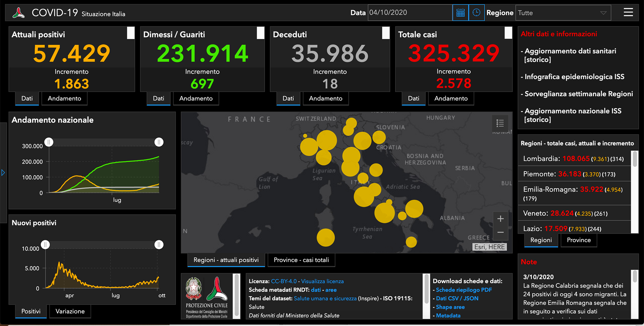
Task: Maximize the Totale casi card
Action: tap(508, 33)
